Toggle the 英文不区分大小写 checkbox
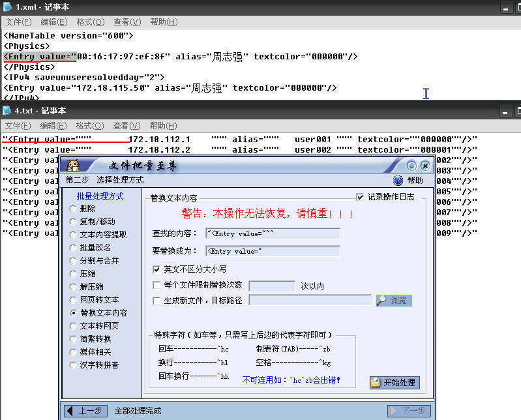Image resolution: width=521 pixels, height=420 pixels. [156, 269]
